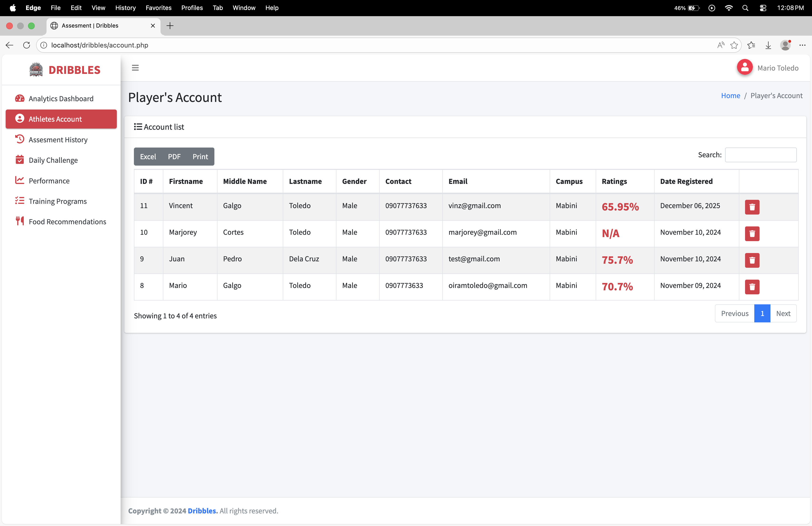Sort by Date Registered column

[x=686, y=181]
